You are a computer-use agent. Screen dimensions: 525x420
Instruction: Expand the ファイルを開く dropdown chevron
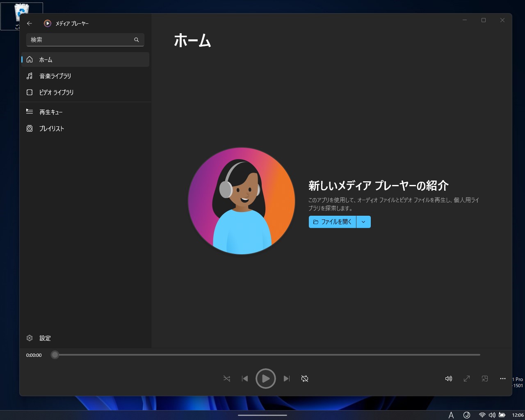pyautogui.click(x=363, y=222)
